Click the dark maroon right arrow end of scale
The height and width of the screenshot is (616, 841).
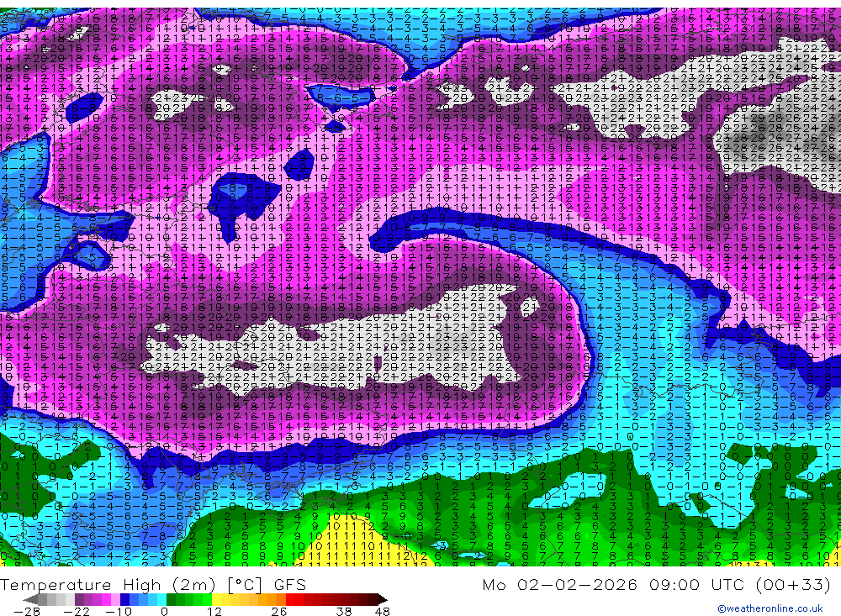(383, 600)
